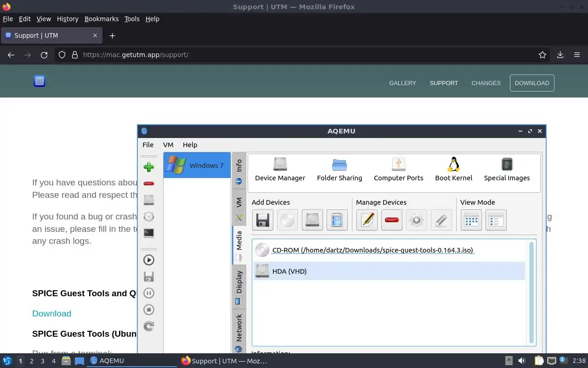Open the terminal console icon in AQEMU
This screenshot has width=588, height=368.
point(148,233)
